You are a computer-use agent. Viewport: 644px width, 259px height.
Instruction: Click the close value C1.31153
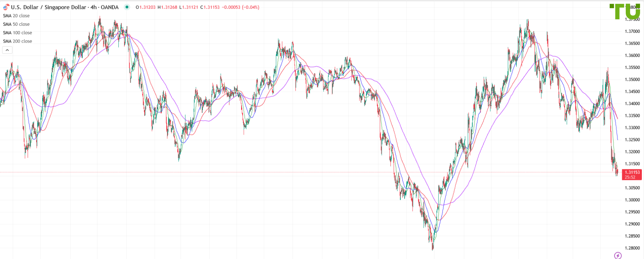click(x=210, y=7)
